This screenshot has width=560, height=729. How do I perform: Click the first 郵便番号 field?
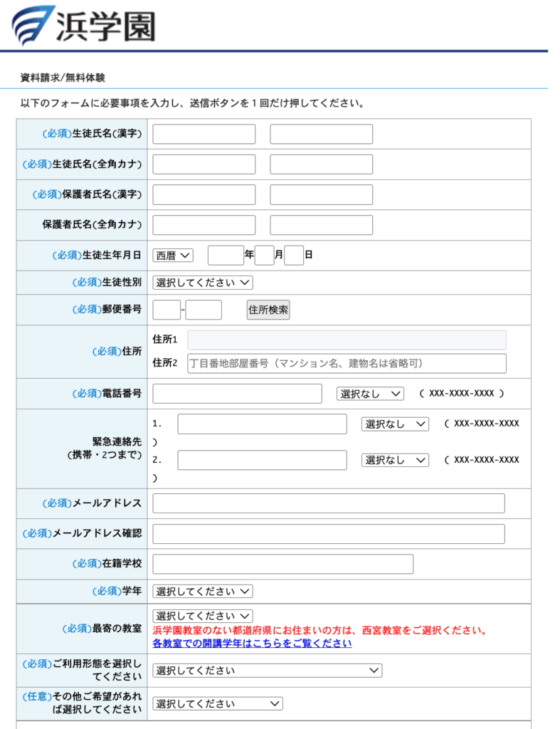click(167, 310)
